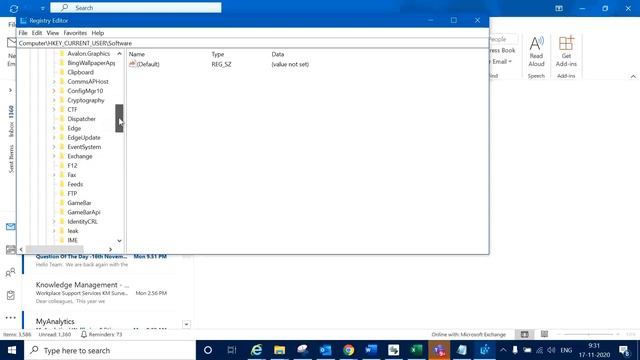Select the F12 registry key
Screen dimensions: 640x360
click(72, 166)
